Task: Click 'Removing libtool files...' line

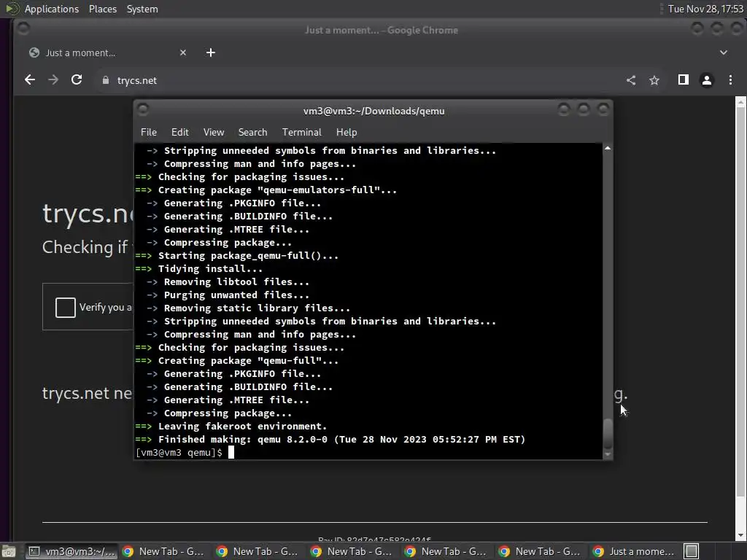Action: (228, 282)
